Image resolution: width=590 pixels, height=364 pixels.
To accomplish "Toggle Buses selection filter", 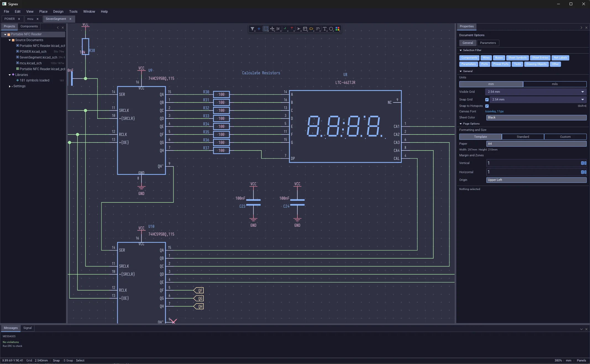I will tap(499, 58).
